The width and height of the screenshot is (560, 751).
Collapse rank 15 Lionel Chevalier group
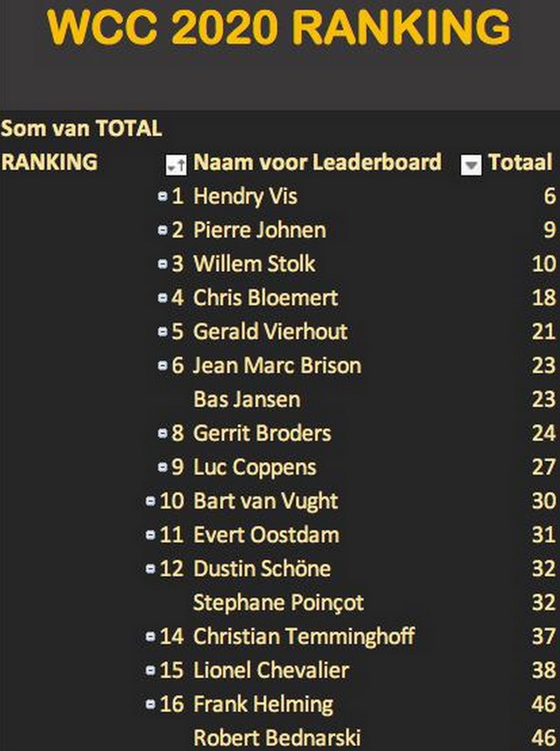[150, 670]
